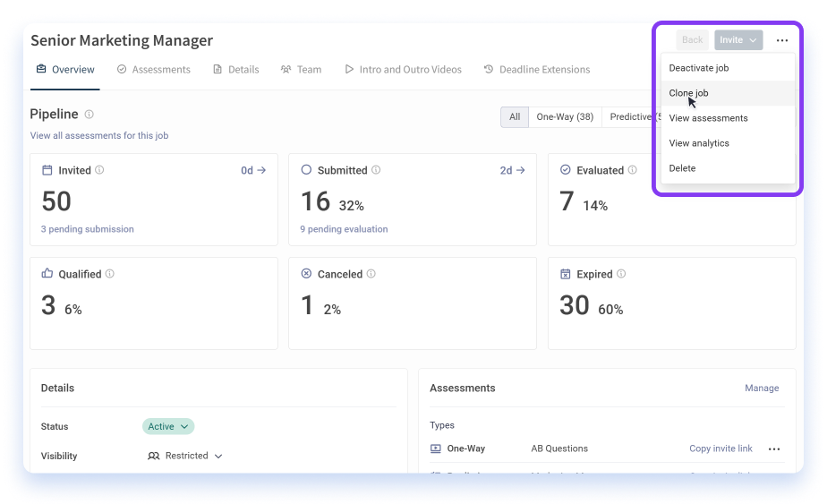
Task: Click the 0d arrow link in Invited card
Action: coord(253,170)
